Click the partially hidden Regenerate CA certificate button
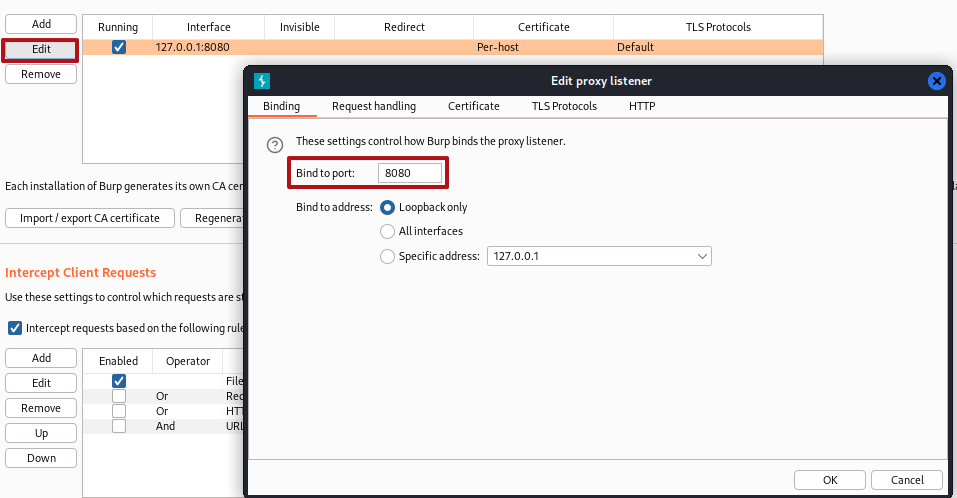Screen dimensions: 957x498 click(x=212, y=218)
